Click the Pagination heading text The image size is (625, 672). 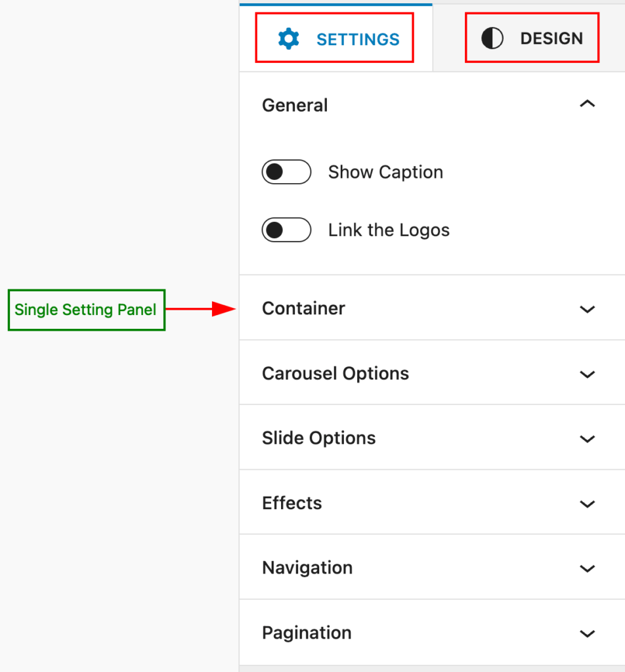(x=306, y=633)
